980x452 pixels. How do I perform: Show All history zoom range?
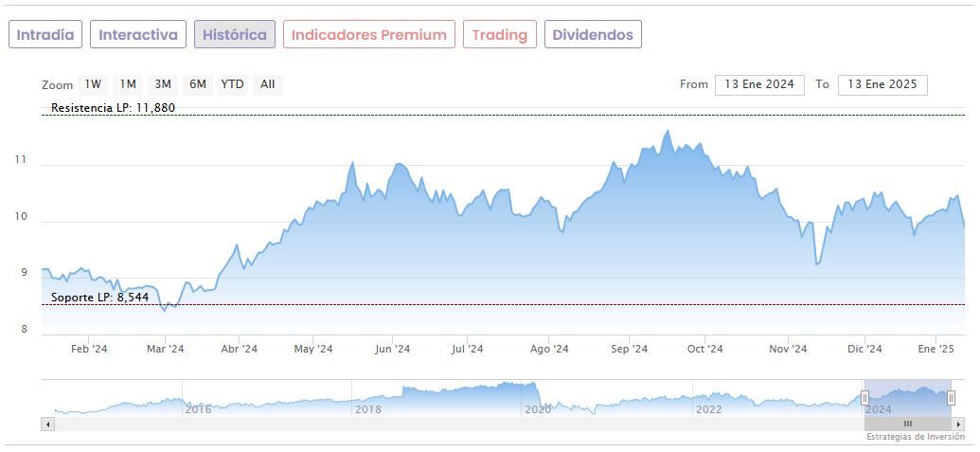(x=268, y=84)
